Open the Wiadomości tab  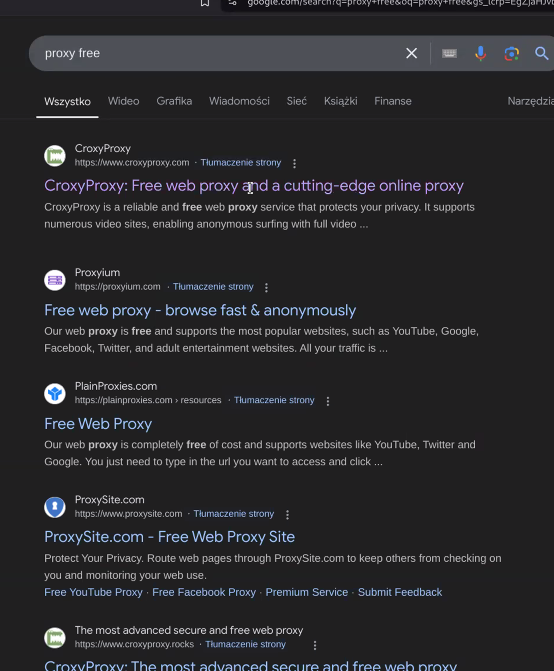(x=239, y=101)
